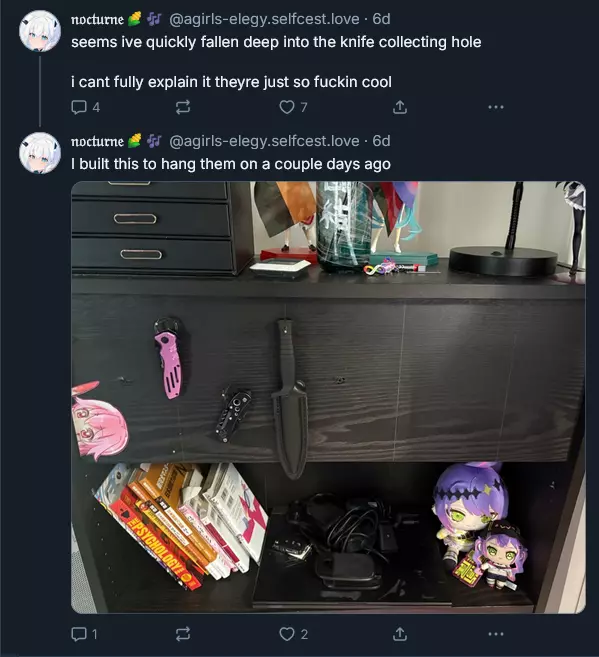Like the post with 2 likes
599x657 pixels.
point(293,634)
